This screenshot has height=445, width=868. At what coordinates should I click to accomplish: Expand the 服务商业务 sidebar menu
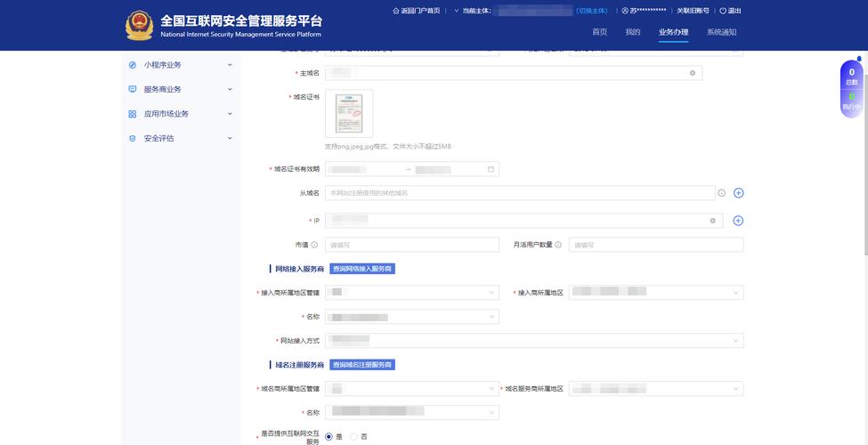230,89
